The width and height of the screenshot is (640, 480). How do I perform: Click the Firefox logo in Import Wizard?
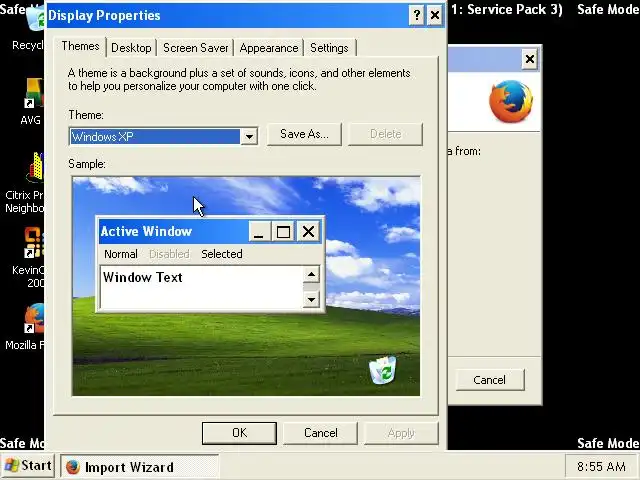point(511,102)
